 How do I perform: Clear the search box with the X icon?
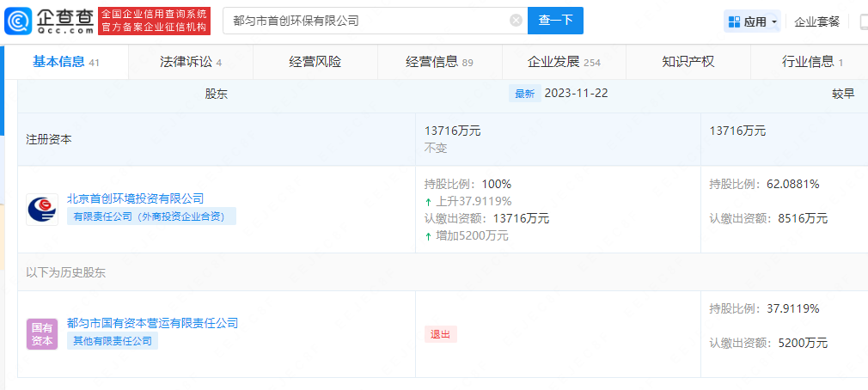pos(516,21)
